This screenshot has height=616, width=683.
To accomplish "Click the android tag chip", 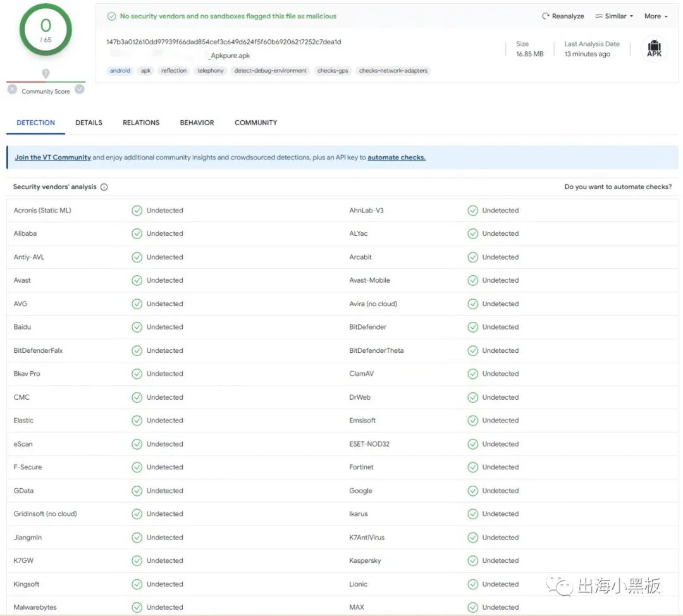I will click(120, 71).
